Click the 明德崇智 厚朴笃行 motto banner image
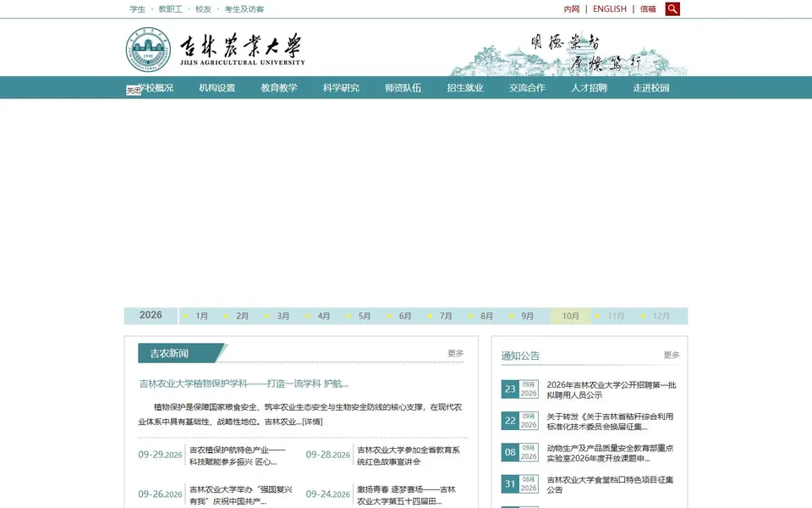Screen dimensions: 812x508 (x=568, y=53)
